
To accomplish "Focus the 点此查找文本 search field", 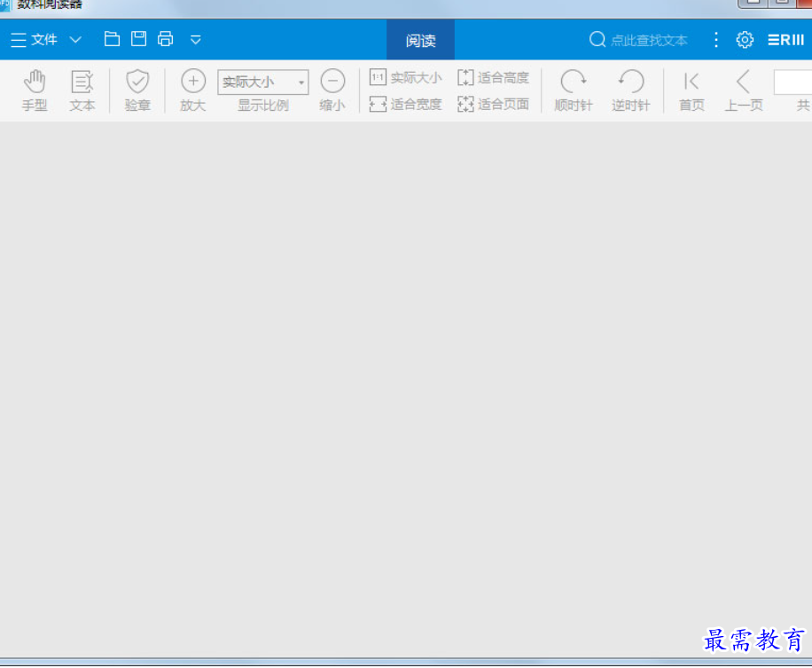I will [649, 41].
